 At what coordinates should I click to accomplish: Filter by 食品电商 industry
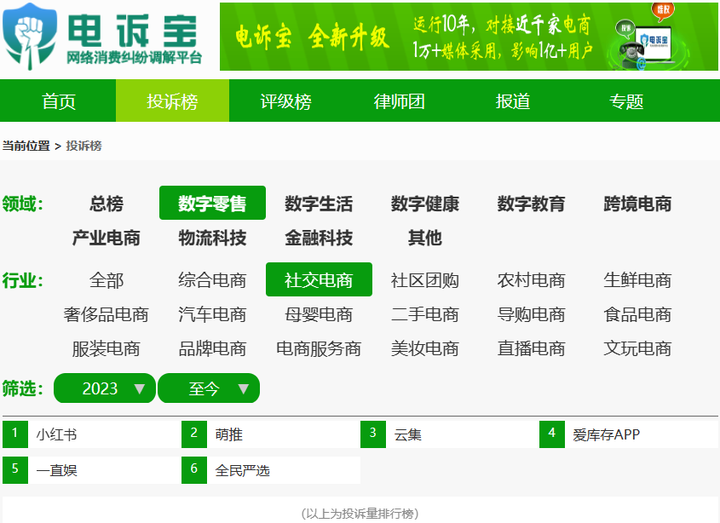[x=637, y=315]
